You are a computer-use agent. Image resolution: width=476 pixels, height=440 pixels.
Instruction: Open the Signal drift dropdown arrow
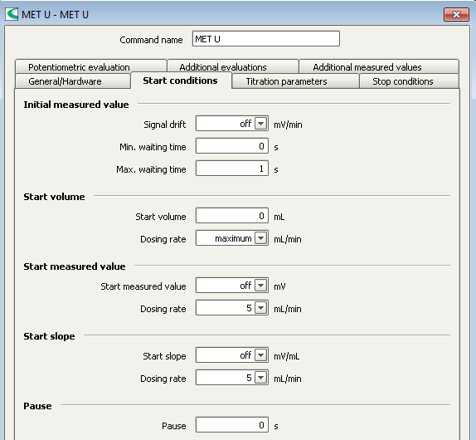tap(261, 124)
